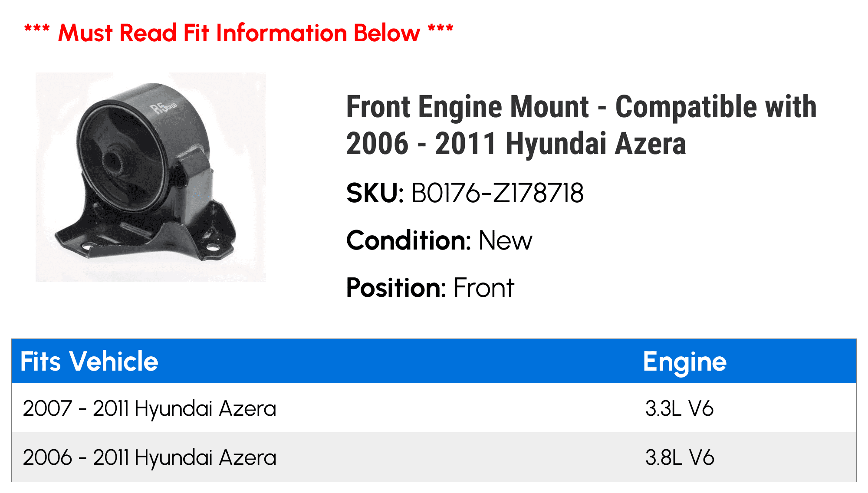This screenshot has width=868, height=493.
Task: Click the 'Engine' column header
Action: pos(684,361)
